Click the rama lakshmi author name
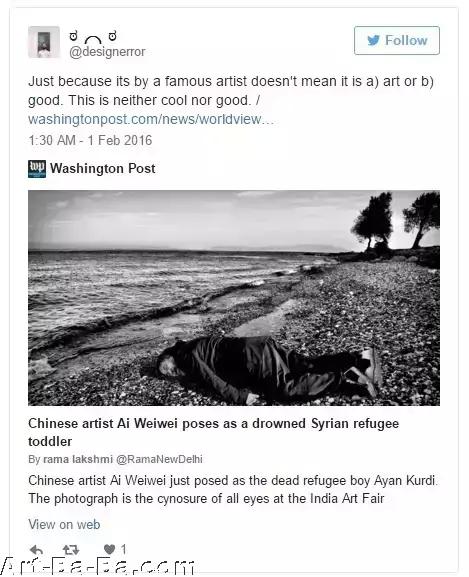 [x=78, y=459]
